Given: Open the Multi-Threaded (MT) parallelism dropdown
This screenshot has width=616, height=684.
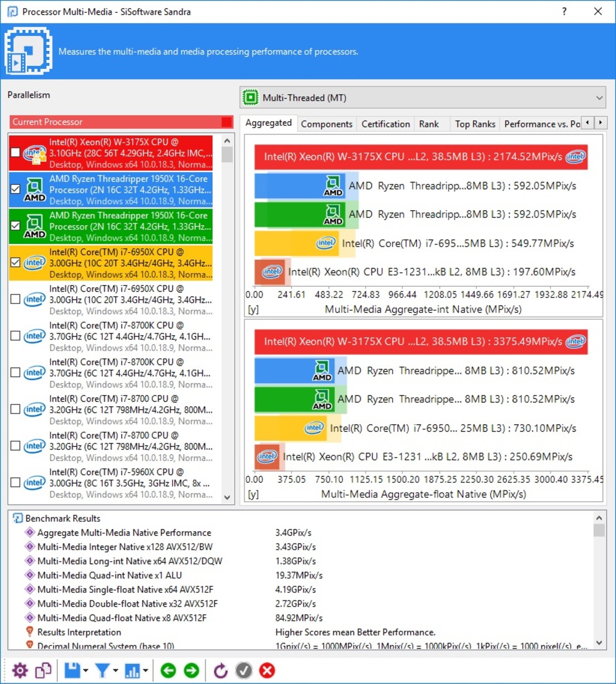Looking at the screenshot, I should (x=423, y=98).
